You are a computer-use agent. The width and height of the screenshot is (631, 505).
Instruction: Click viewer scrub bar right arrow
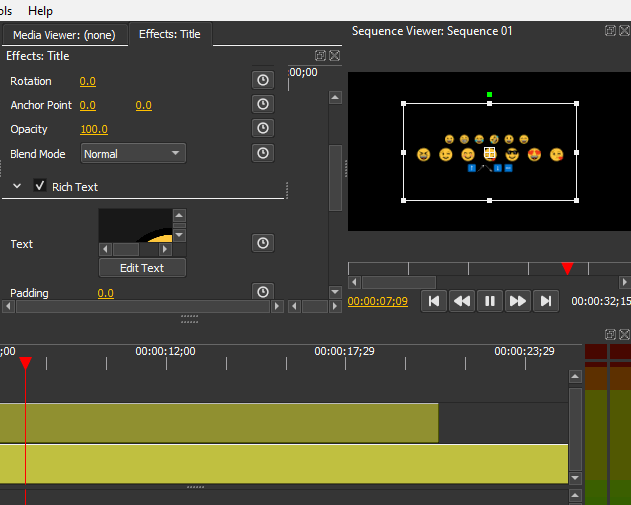coord(625,282)
